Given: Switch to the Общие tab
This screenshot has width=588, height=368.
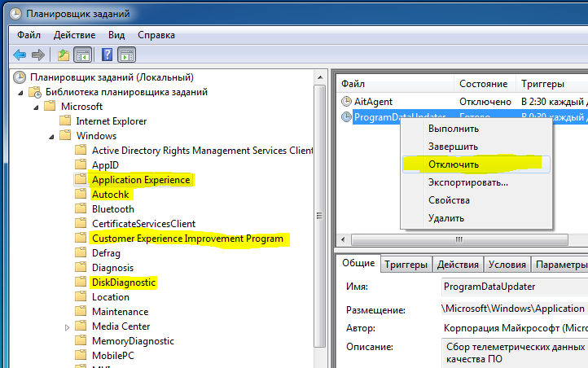Looking at the screenshot, I should point(358,263).
